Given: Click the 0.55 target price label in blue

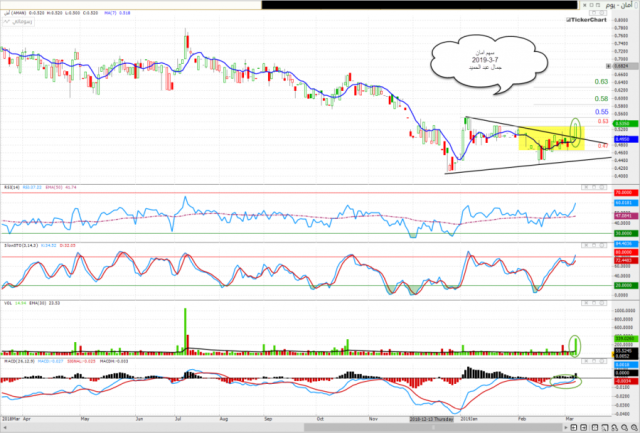Looking at the screenshot, I should pos(601,112).
